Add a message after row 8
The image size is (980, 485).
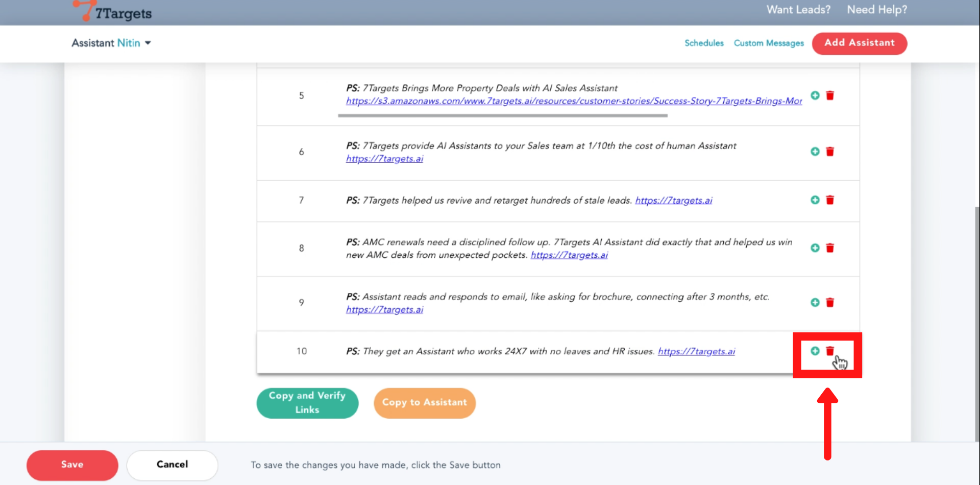[815, 248]
